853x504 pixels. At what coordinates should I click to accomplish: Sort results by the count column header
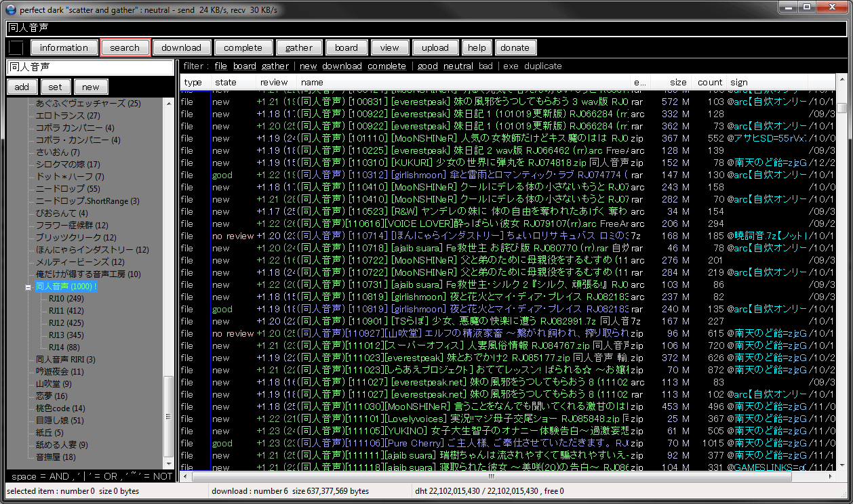point(709,83)
